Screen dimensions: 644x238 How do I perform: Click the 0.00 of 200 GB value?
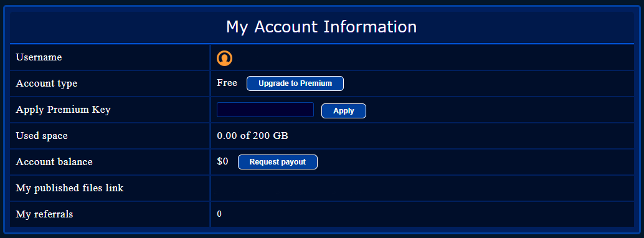point(252,136)
